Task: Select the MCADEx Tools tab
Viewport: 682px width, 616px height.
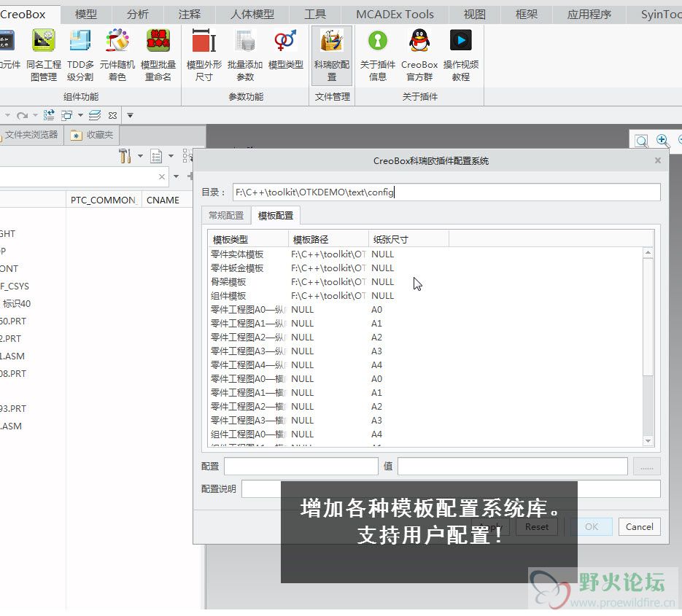Action: [395, 15]
